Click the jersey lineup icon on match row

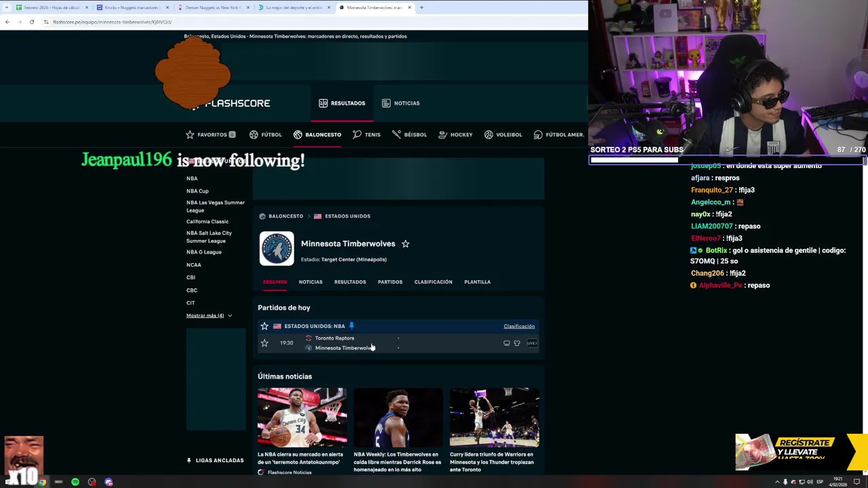pos(517,343)
